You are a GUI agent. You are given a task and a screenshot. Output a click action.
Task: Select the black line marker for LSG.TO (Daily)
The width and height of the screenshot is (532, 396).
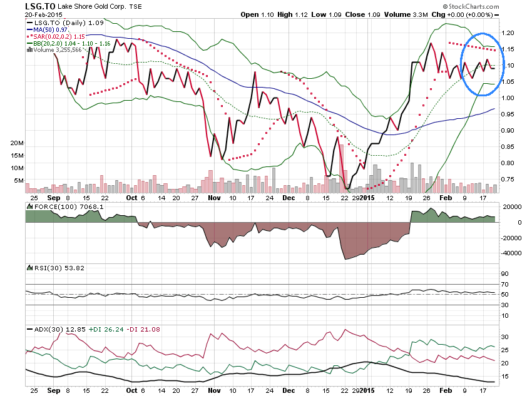(29, 23)
